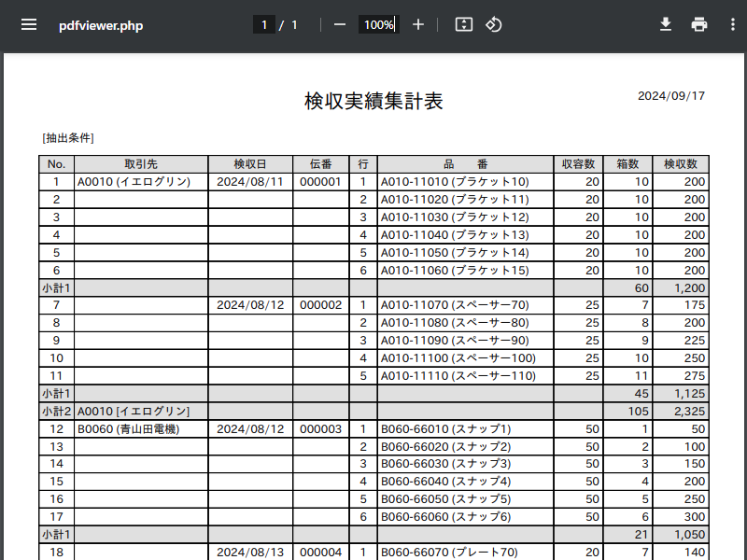Click the [抽出条件] label
Image resolution: width=747 pixels, height=560 pixels.
pos(68,138)
